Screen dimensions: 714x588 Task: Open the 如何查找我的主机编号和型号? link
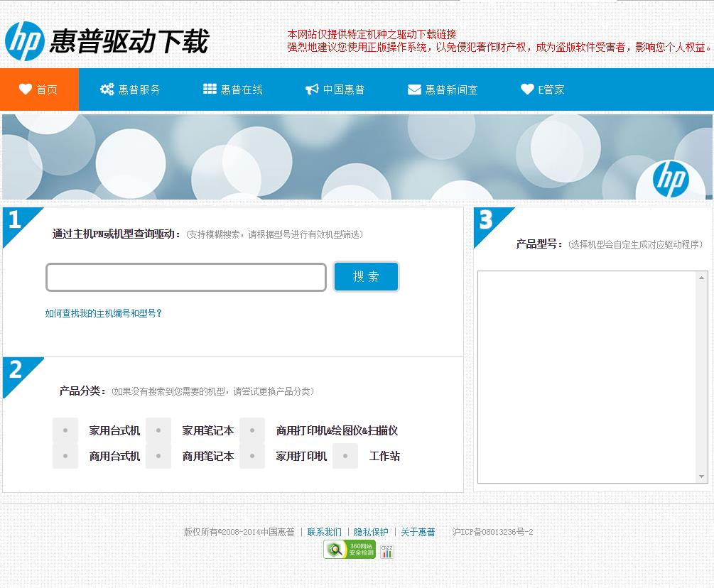(103, 313)
